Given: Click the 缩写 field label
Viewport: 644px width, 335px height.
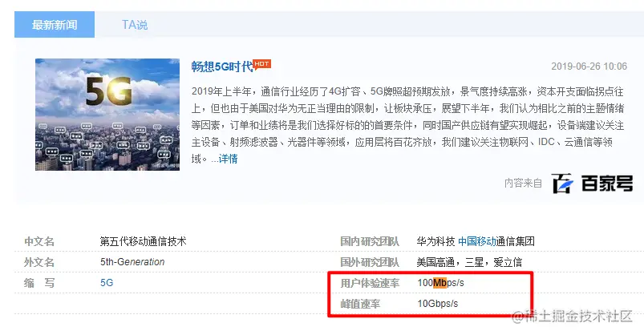Looking at the screenshot, I should point(39,283).
